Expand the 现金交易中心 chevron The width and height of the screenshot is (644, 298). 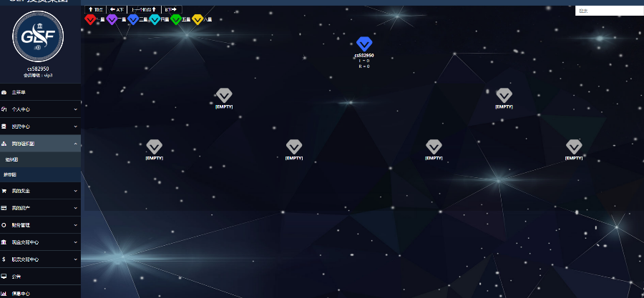click(x=76, y=242)
